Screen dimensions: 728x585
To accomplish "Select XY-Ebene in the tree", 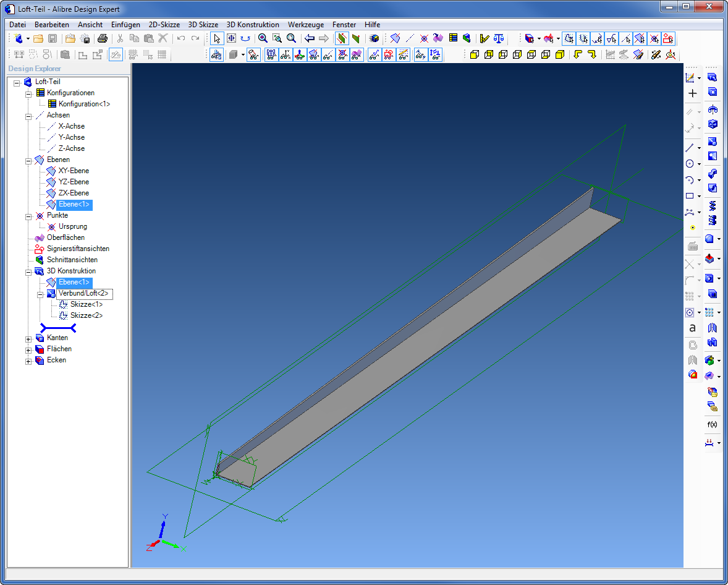I will [74, 171].
